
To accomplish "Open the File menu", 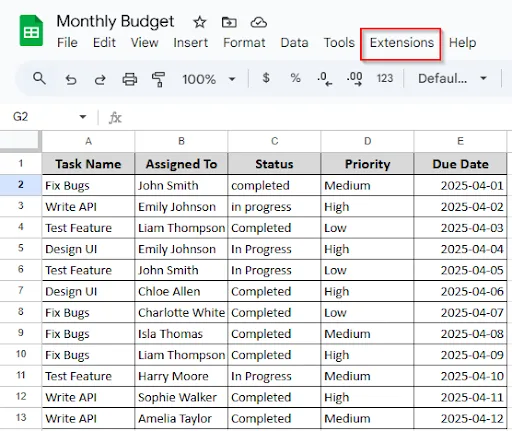I will coord(67,43).
